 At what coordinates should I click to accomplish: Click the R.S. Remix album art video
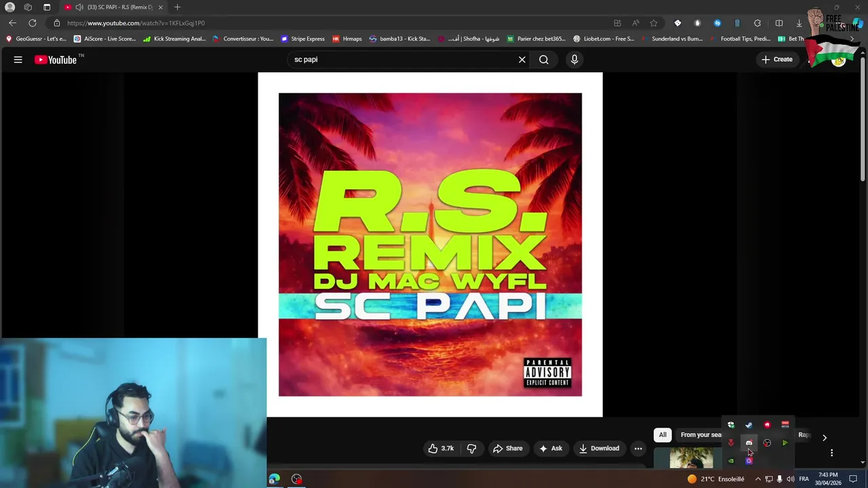(430, 245)
